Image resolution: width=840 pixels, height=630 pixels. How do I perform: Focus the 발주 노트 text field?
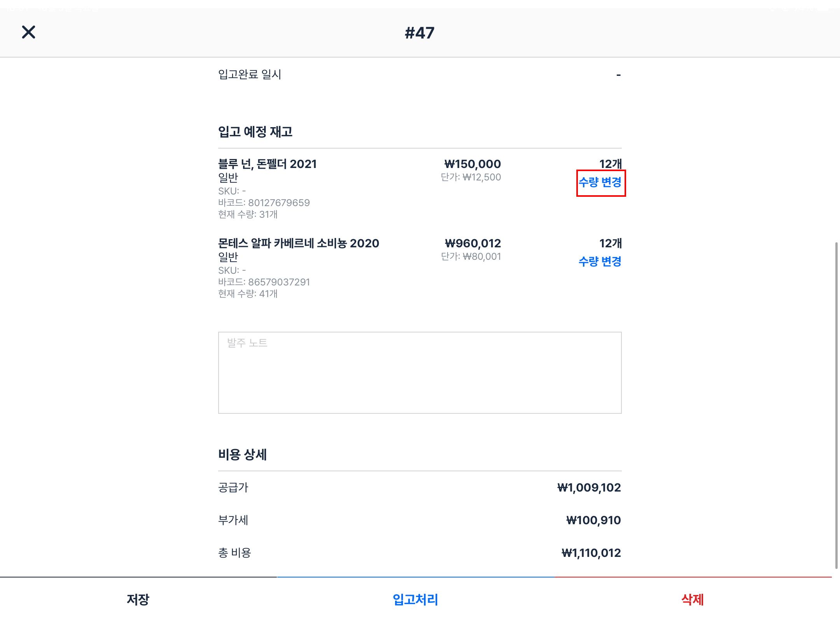(420, 373)
